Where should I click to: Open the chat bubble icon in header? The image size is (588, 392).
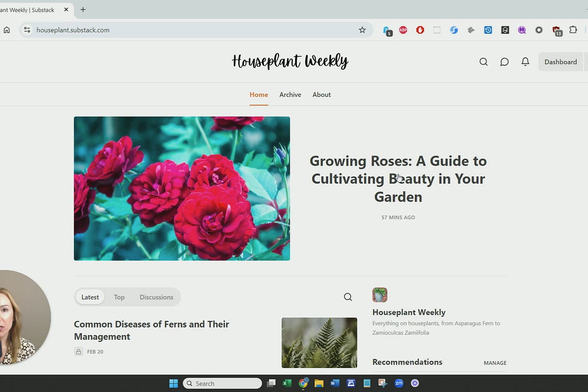(x=504, y=62)
